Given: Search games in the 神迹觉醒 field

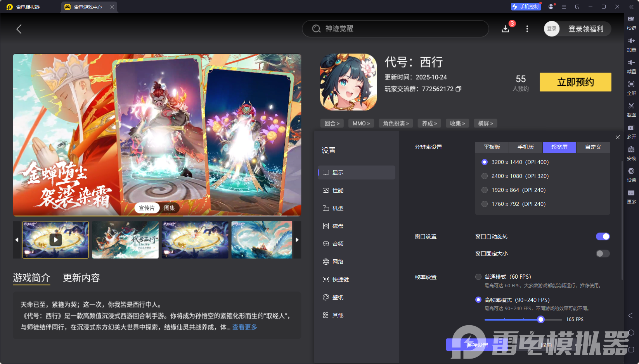Looking at the screenshot, I should tap(395, 29).
